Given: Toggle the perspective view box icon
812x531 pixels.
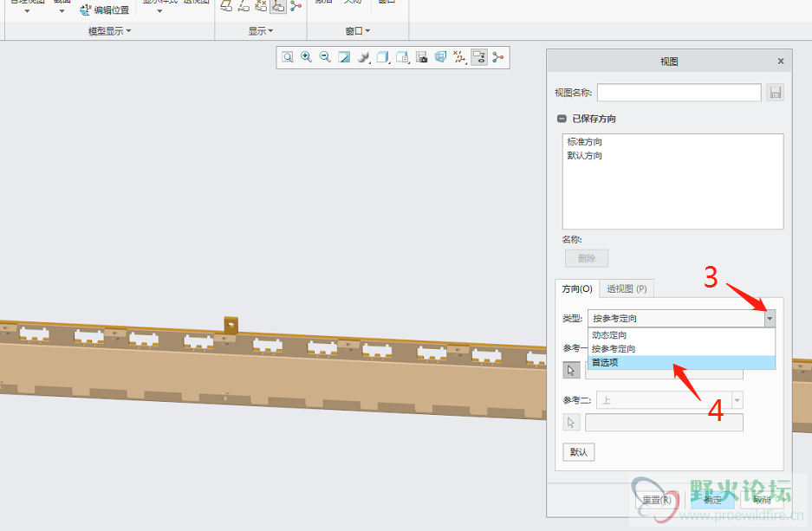Looking at the screenshot, I should 440,57.
